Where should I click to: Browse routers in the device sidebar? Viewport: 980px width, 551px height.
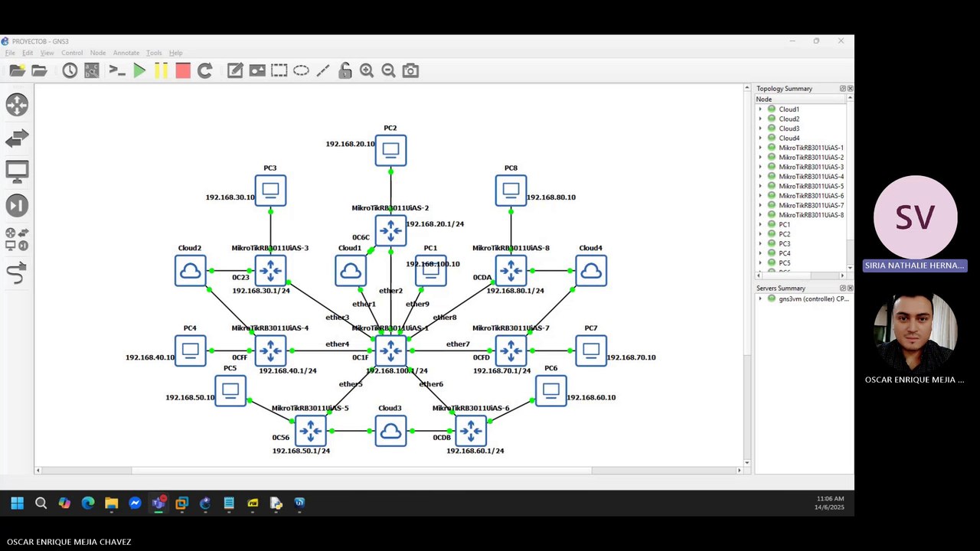[17, 105]
